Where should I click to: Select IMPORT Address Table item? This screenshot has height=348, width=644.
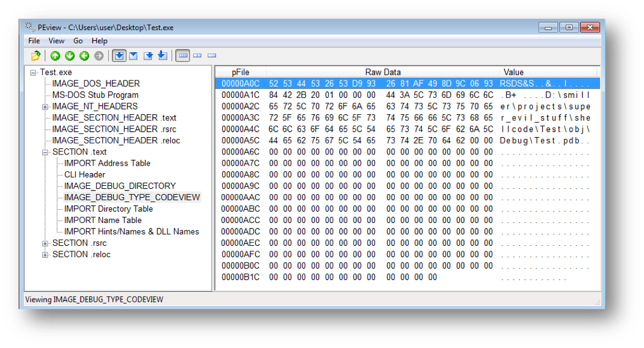pyautogui.click(x=107, y=163)
